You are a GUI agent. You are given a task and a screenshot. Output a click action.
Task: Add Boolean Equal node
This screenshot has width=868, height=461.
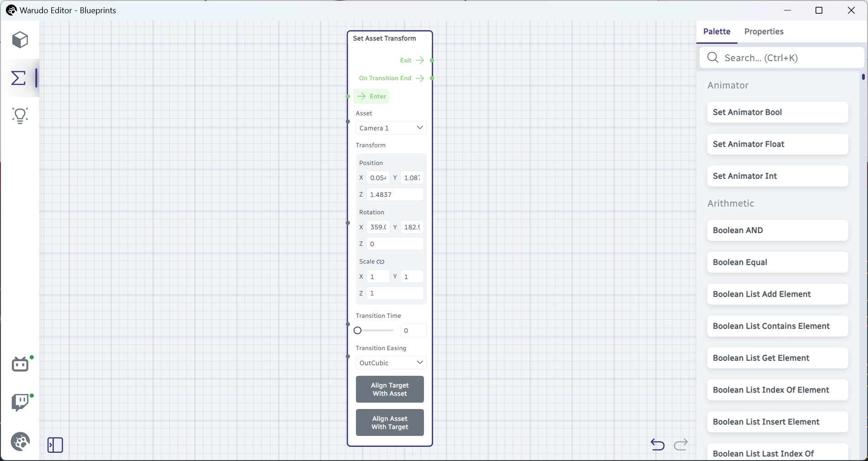(x=778, y=262)
